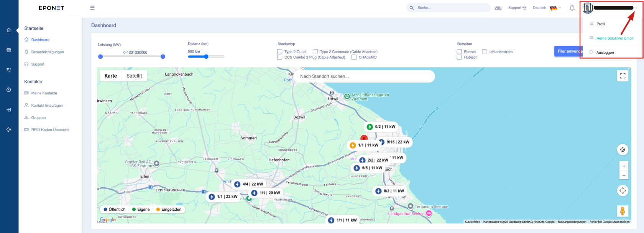Toggle the hamburger menu icon
The height and width of the screenshot is (233, 644).
[92, 8]
